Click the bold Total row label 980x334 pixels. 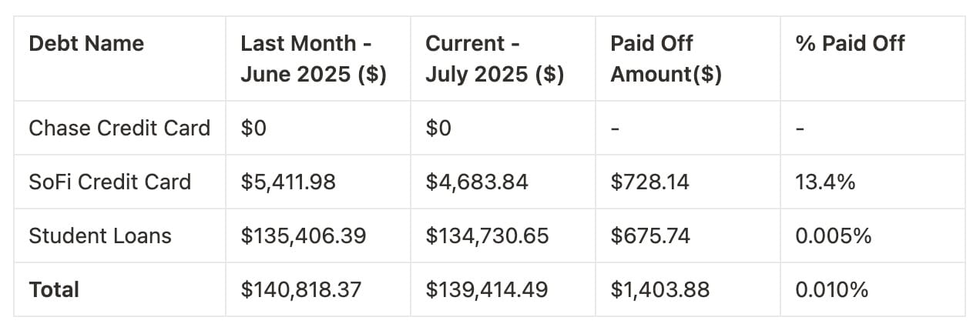coord(54,289)
